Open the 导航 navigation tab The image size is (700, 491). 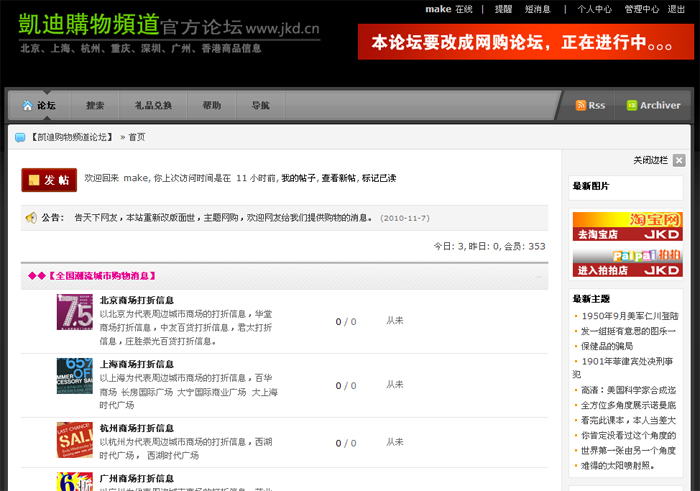click(x=261, y=105)
